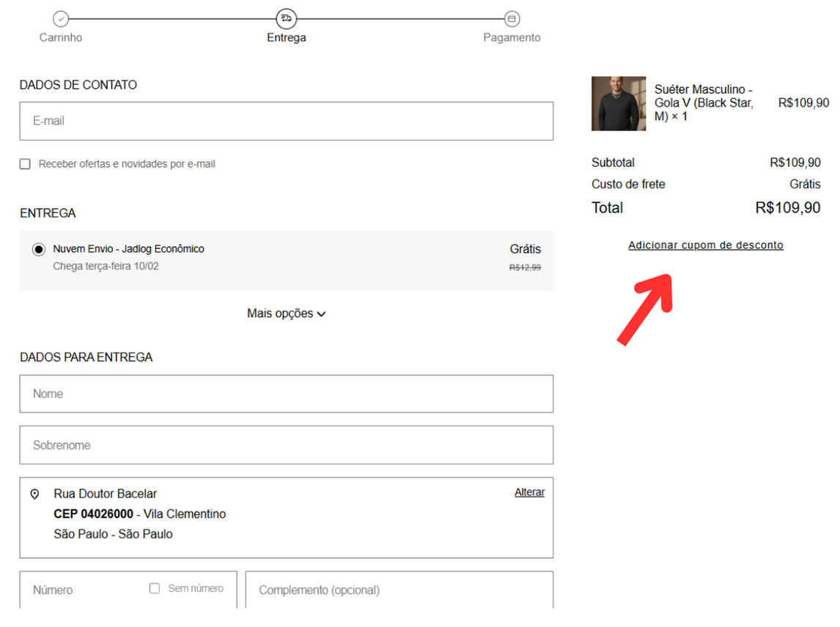Go to the Carrinho step label
This screenshot has width=840, height=627.
pyautogui.click(x=61, y=37)
